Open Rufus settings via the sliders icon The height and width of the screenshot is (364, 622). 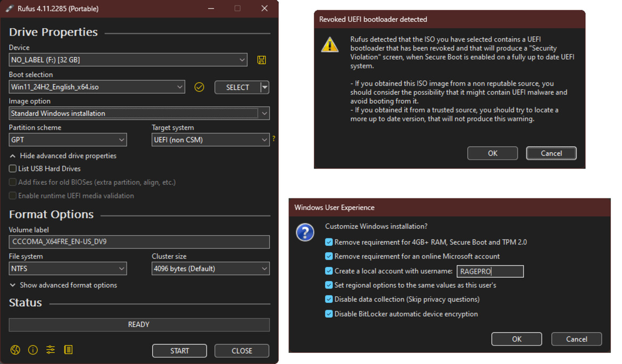pyautogui.click(x=50, y=350)
